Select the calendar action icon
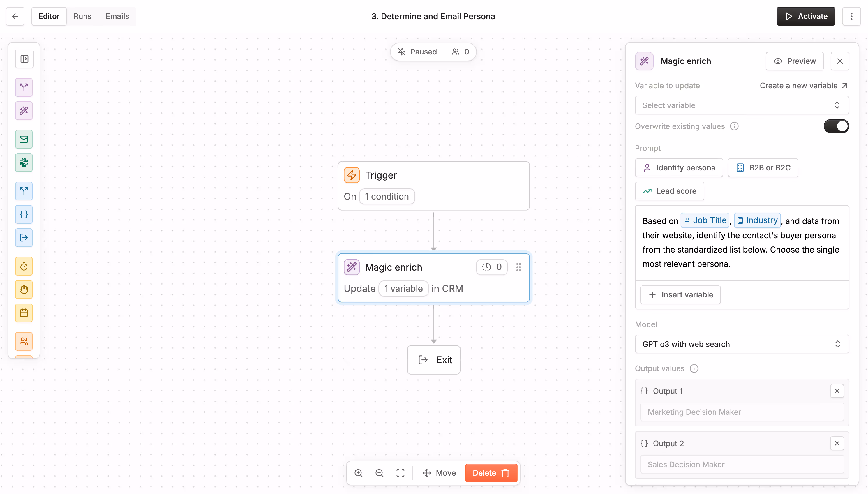Screen dimensions: 868x494 pos(24,313)
